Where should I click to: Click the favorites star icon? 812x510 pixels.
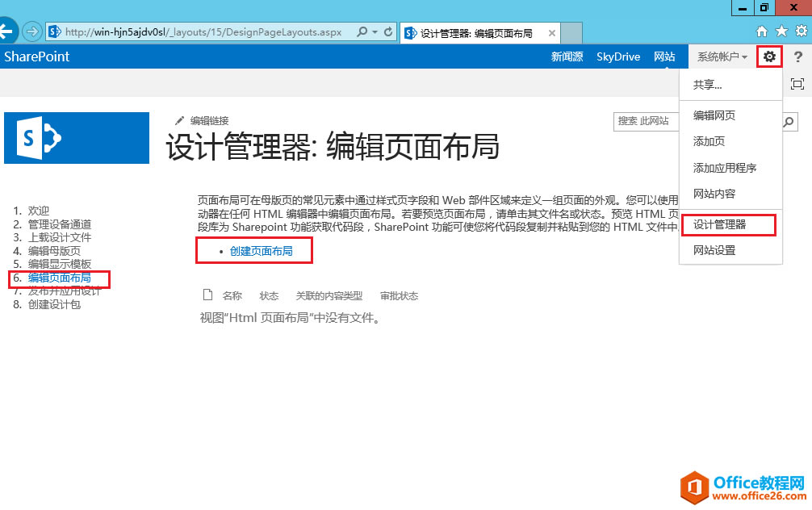pyautogui.click(x=781, y=32)
